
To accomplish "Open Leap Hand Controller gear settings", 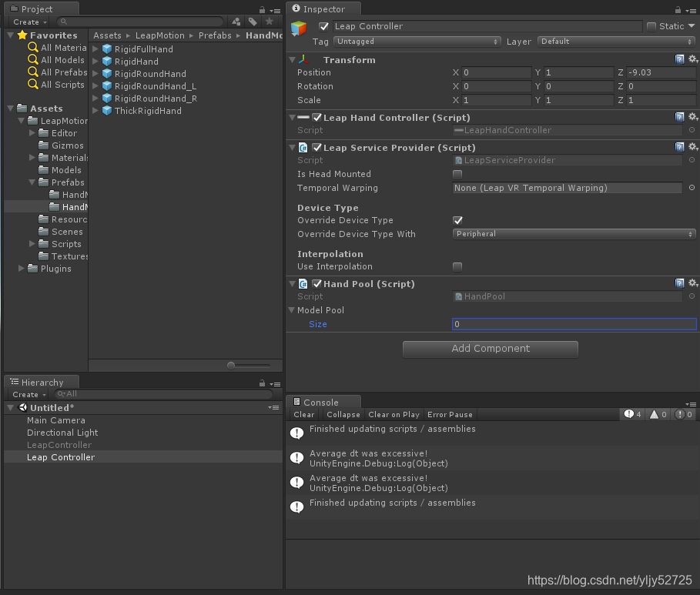I will pyautogui.click(x=693, y=117).
